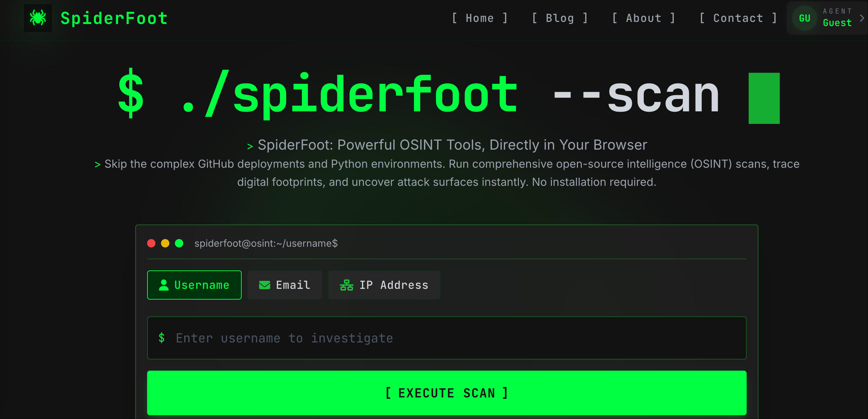Click the network icon on IP Address tab
The height and width of the screenshot is (419, 868).
[347, 285]
